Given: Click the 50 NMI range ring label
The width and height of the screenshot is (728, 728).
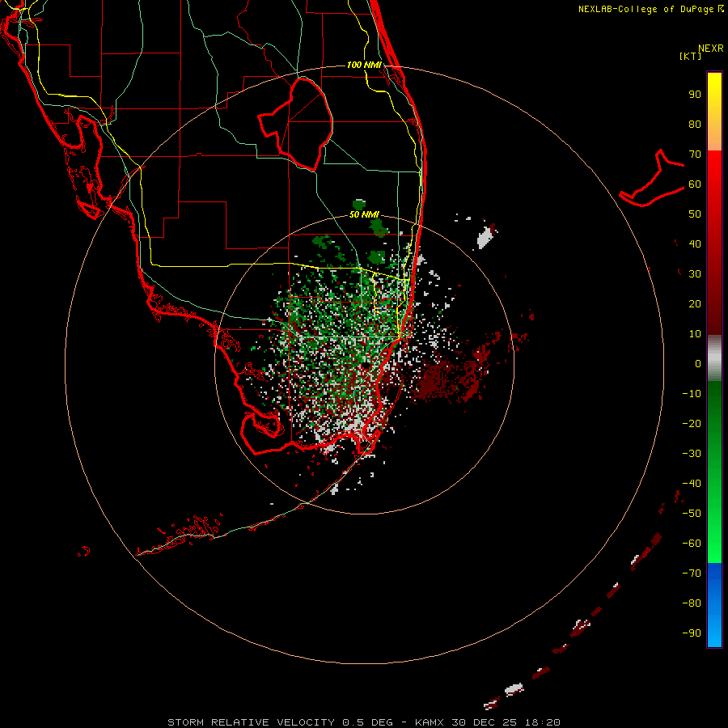Looking at the screenshot, I should (x=365, y=214).
